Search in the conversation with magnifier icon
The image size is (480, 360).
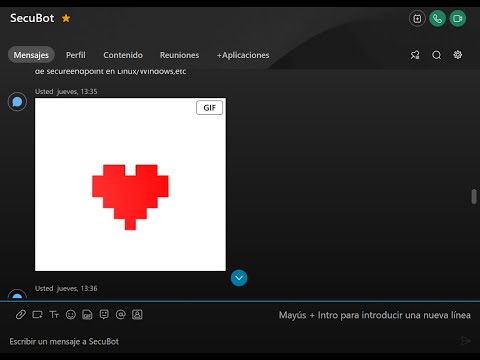(x=437, y=55)
